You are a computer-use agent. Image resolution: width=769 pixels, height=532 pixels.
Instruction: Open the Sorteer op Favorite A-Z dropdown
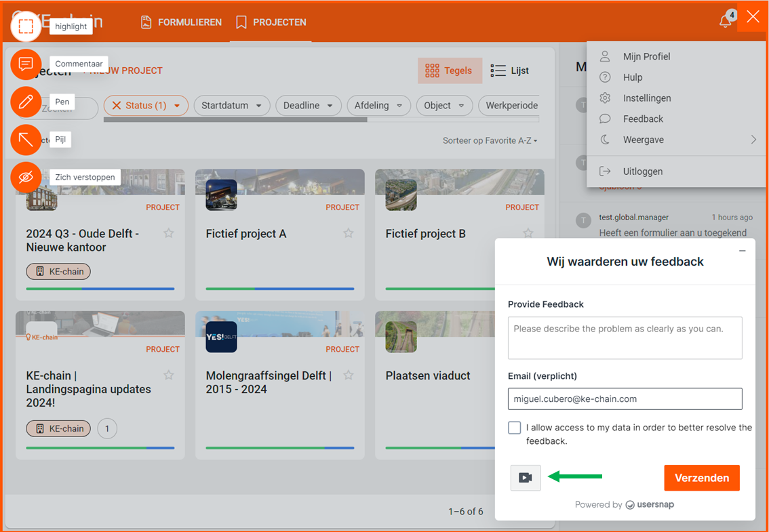(x=490, y=141)
